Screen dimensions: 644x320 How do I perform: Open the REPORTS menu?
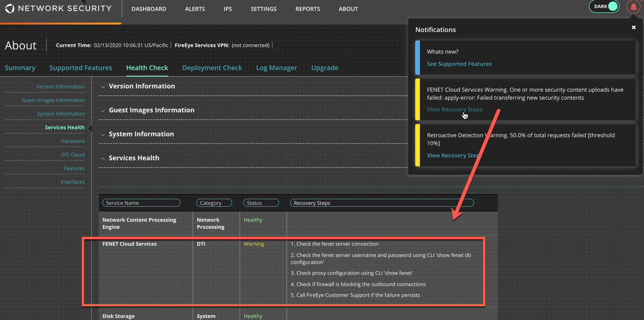click(x=308, y=9)
